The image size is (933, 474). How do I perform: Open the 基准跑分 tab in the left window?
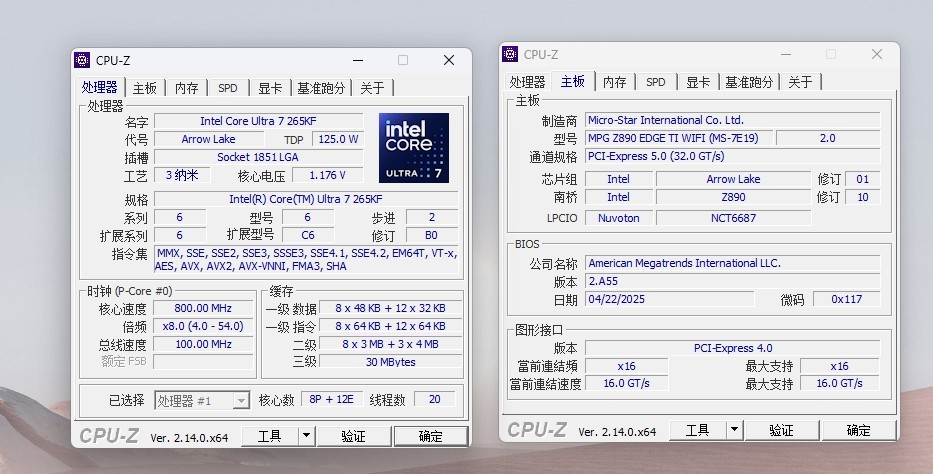321,88
